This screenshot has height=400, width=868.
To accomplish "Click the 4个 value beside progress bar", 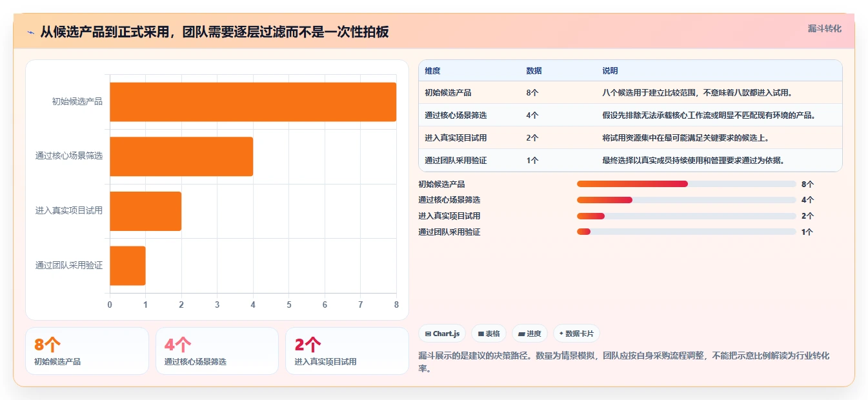I will [x=807, y=200].
